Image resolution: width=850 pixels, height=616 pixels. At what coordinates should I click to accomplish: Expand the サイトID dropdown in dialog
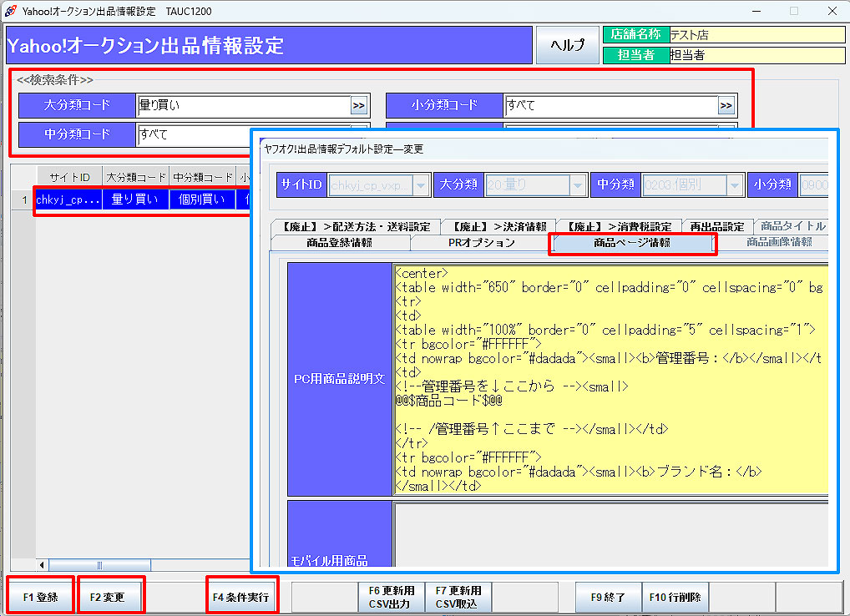(421, 184)
